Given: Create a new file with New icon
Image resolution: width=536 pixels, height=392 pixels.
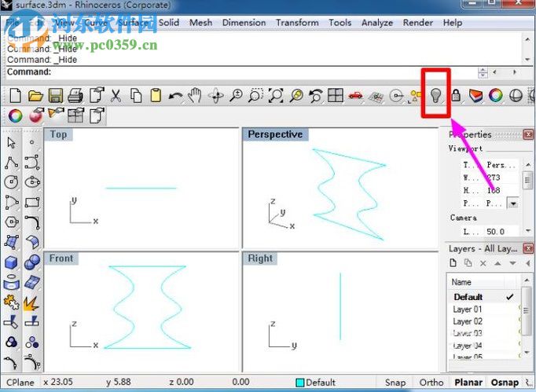Looking at the screenshot, I should (15, 96).
